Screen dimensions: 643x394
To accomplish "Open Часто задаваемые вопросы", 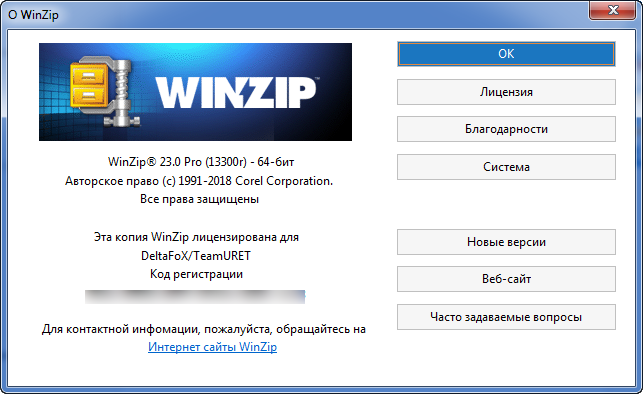I will pyautogui.click(x=506, y=317).
